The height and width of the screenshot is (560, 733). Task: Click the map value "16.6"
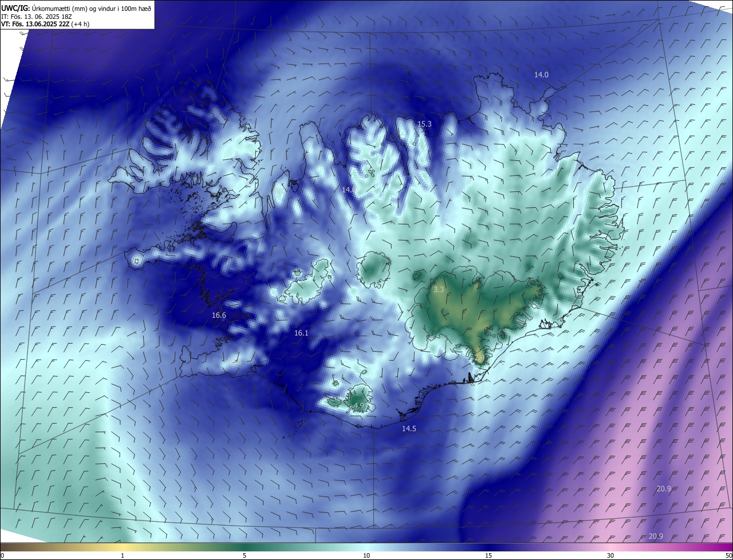[219, 316]
